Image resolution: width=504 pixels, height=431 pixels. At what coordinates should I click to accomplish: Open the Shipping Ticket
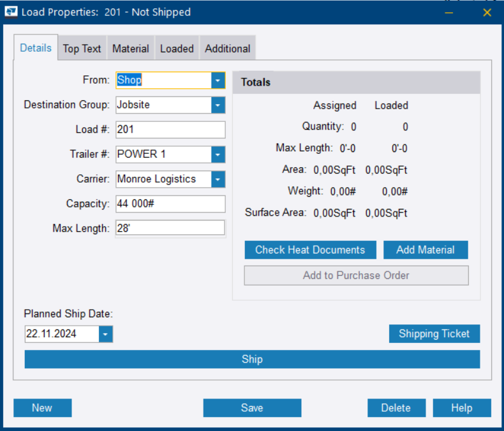pyautogui.click(x=434, y=334)
